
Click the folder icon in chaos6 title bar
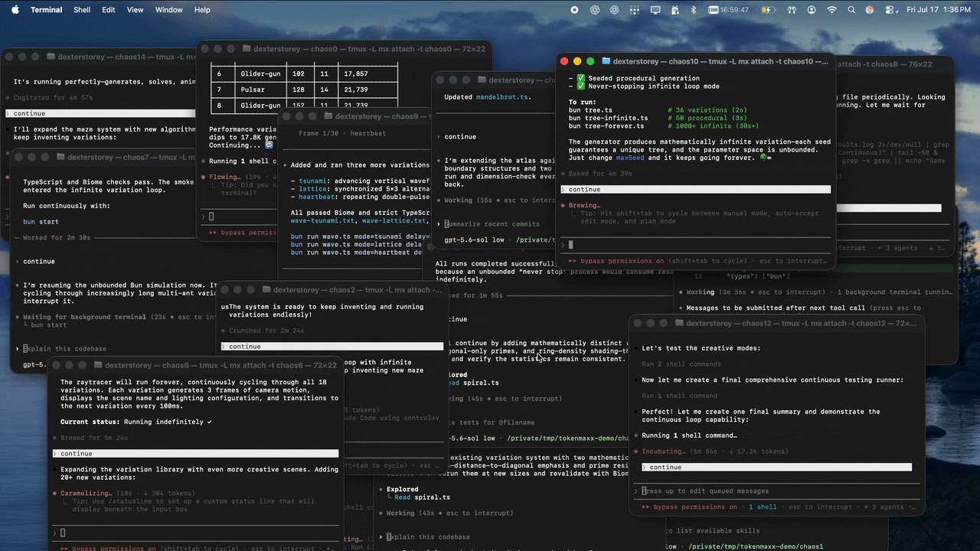99,366
